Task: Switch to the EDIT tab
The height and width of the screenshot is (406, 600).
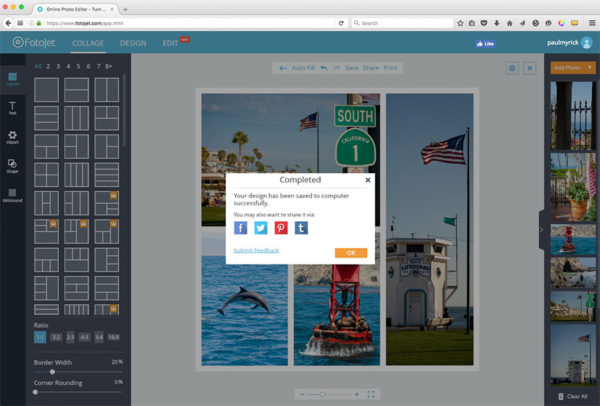Action: 170,43
